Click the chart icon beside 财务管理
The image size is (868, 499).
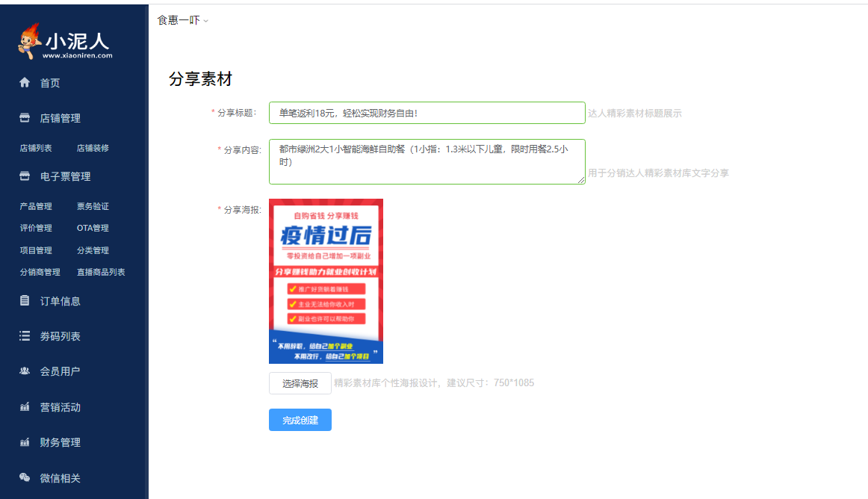click(25, 442)
